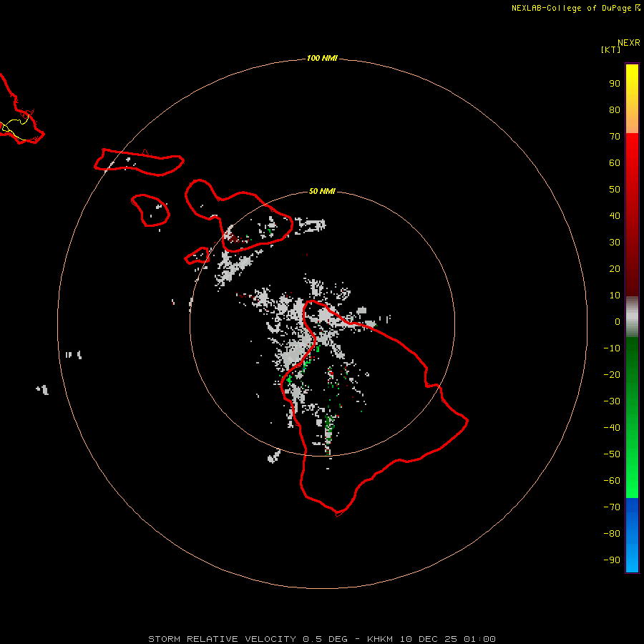The image size is (644, 644).
Task: Pick the yellow top segment of color bar
Action: point(632,99)
